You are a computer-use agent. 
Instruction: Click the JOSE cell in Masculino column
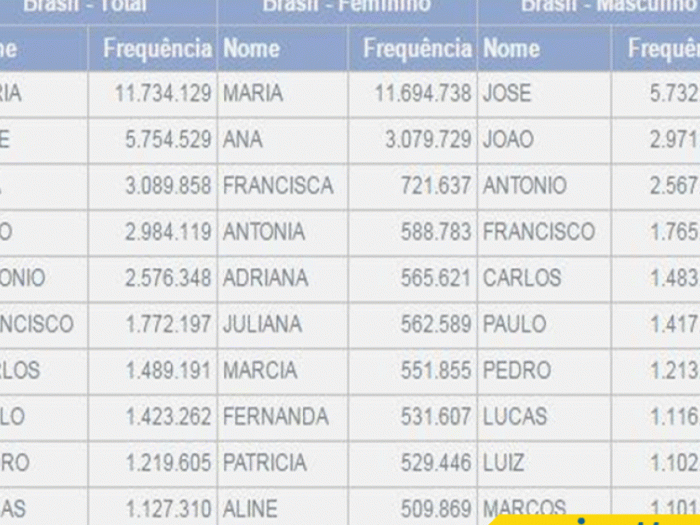[544, 94]
